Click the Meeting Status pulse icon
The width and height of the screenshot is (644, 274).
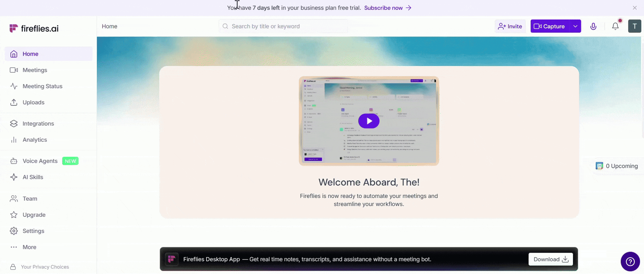point(14,86)
